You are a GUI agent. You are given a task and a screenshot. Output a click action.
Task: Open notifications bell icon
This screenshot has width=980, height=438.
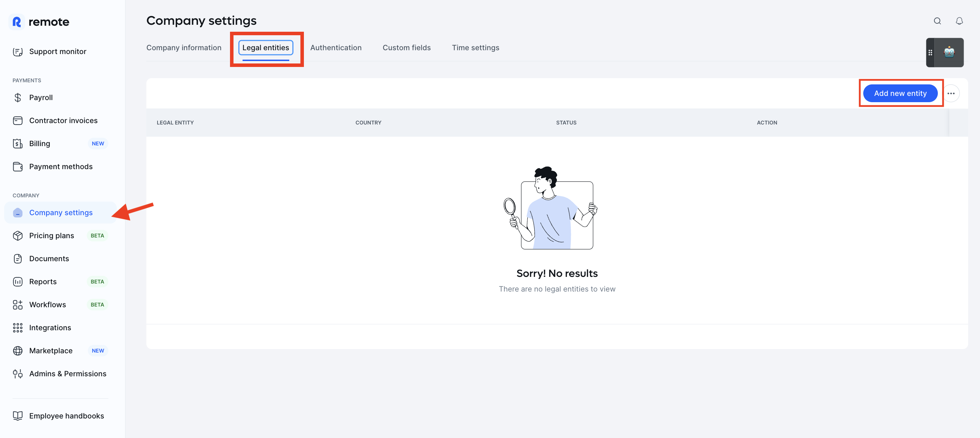point(959,21)
